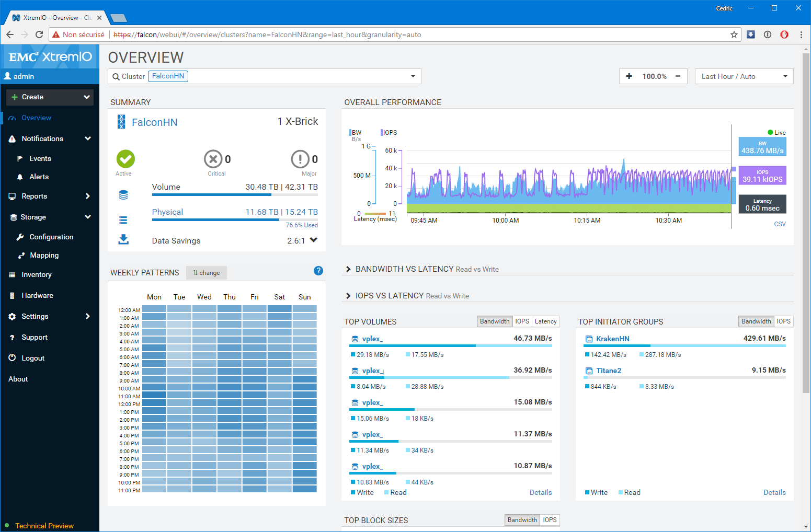811x532 pixels.
Task: Click the Critical alerts X icon
Action: pos(213,159)
